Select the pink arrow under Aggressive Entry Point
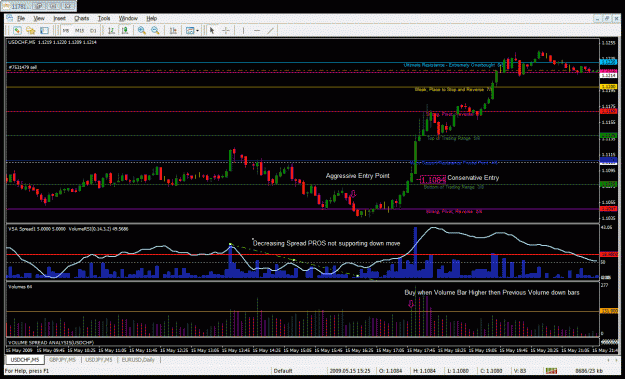 pos(353,194)
